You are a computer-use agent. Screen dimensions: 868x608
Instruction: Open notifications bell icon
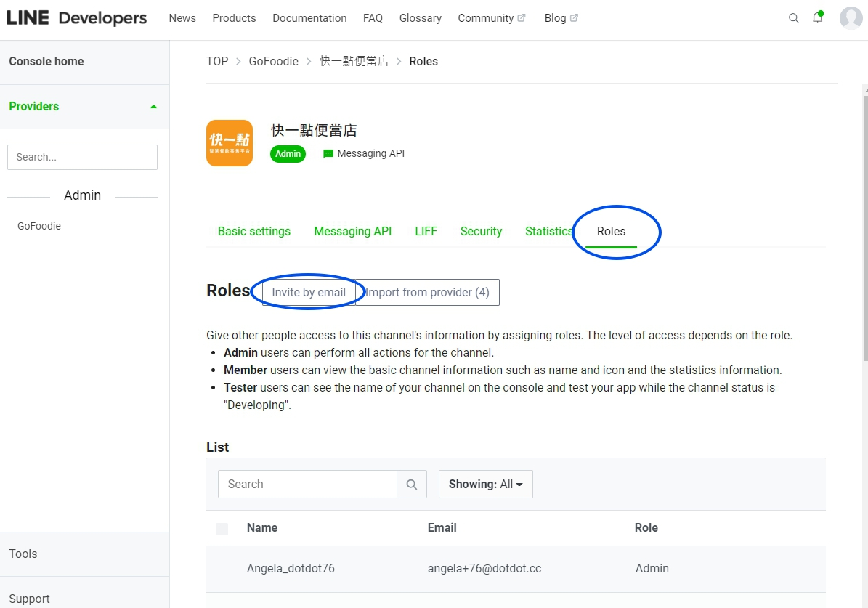(x=818, y=17)
